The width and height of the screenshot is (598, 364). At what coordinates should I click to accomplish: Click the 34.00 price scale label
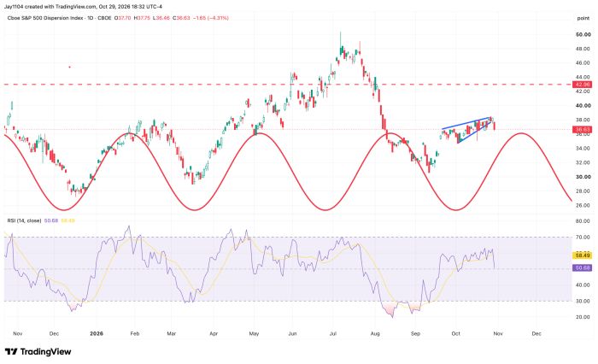[x=583, y=149]
